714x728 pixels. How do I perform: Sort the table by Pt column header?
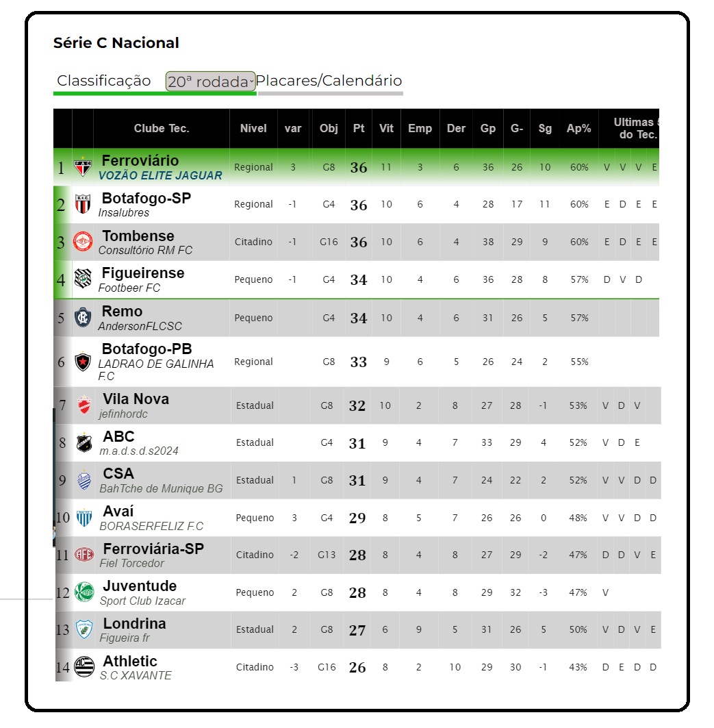pyautogui.click(x=359, y=129)
